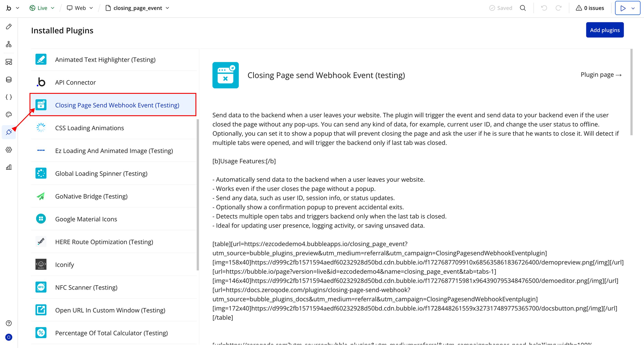Open the Workflow tab in sidebar
This screenshot has width=644, height=348.
tap(9, 44)
